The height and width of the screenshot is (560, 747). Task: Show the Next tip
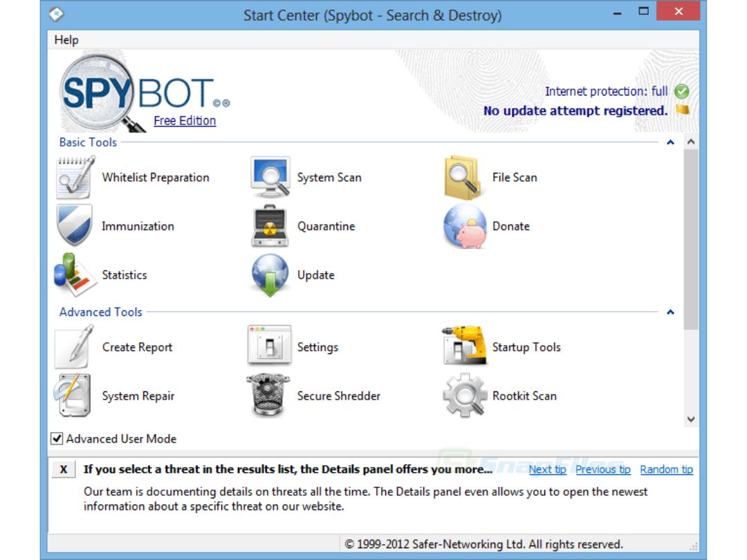[x=547, y=469]
